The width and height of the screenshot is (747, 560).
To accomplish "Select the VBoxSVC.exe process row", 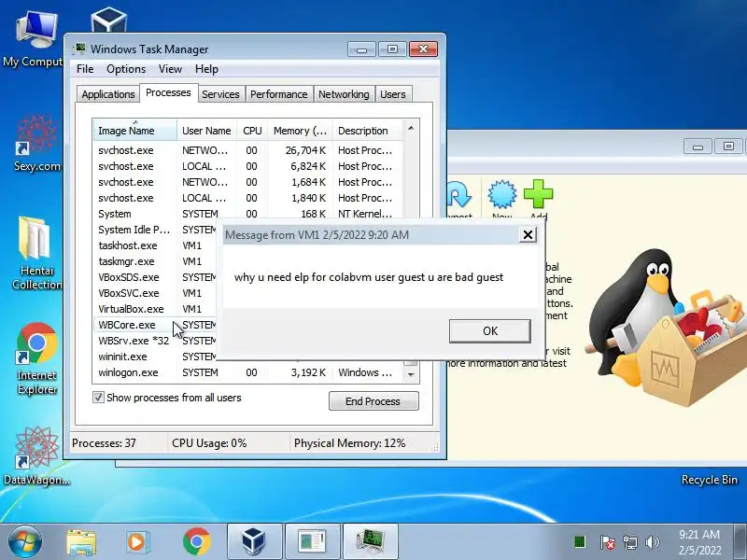I will (155, 293).
